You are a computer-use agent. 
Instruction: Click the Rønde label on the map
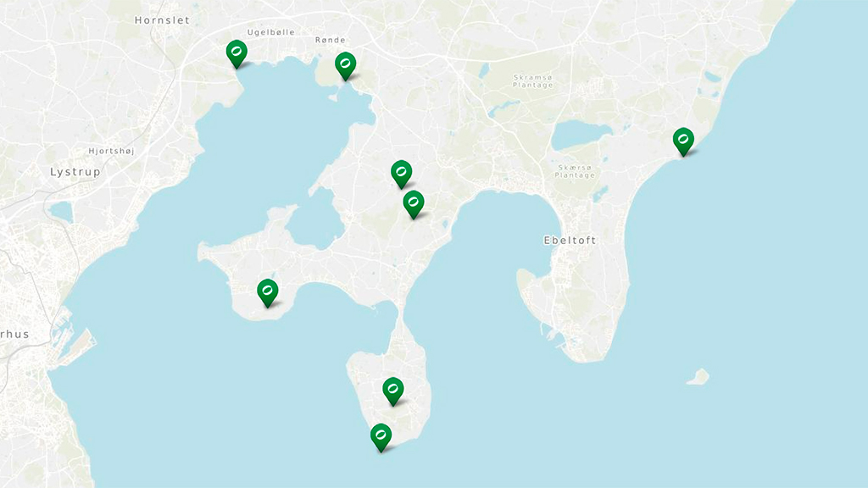pyautogui.click(x=331, y=40)
